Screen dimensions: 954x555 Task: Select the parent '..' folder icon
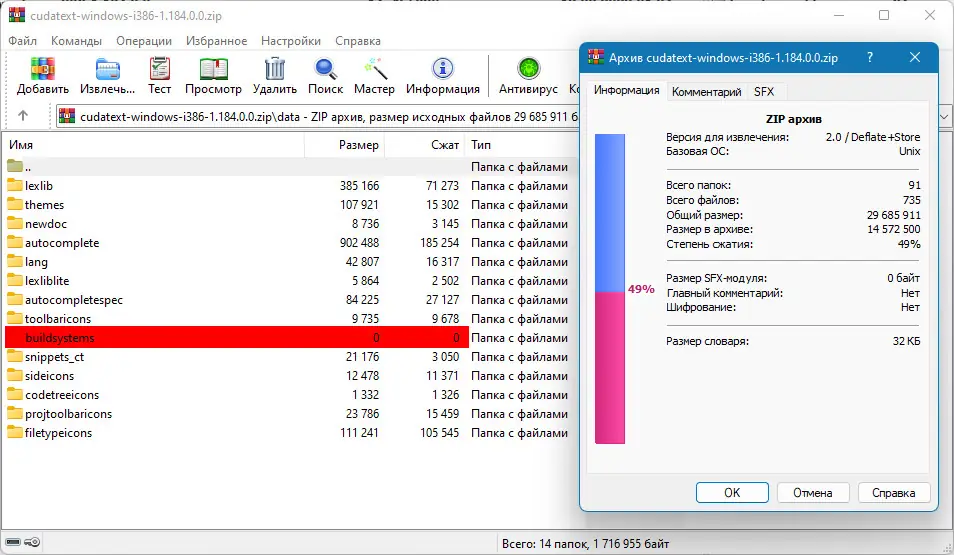pos(15,166)
